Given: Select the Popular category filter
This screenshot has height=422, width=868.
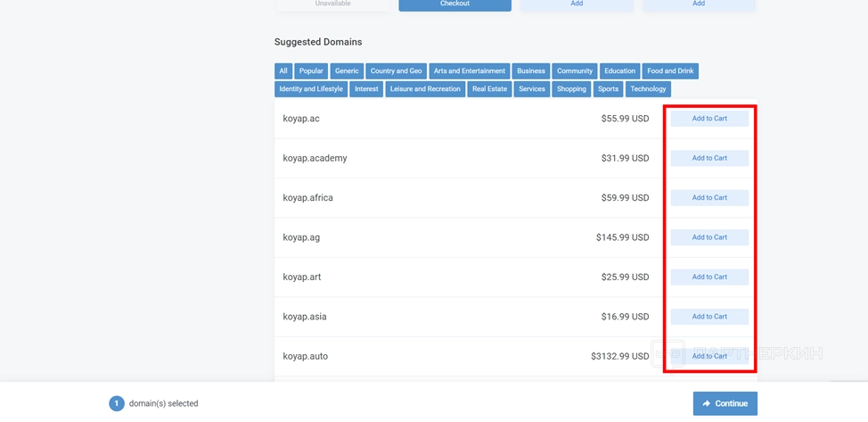Looking at the screenshot, I should click(311, 71).
